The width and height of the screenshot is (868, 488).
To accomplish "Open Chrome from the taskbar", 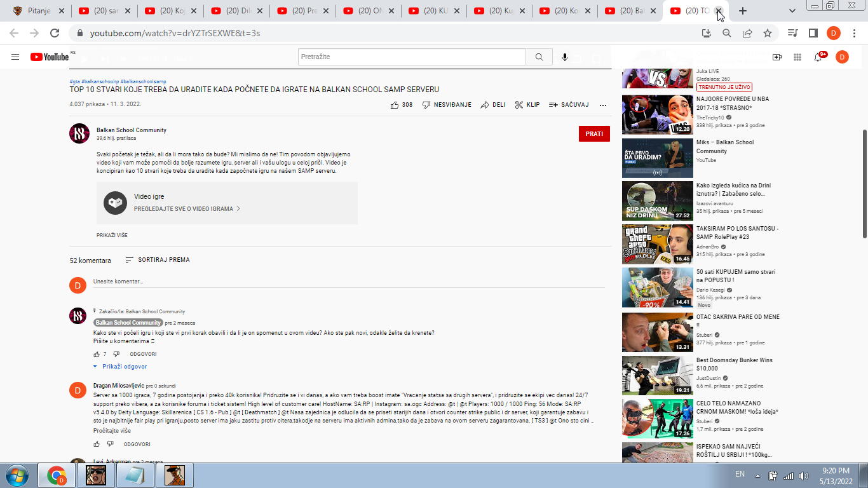I will pos(57,475).
